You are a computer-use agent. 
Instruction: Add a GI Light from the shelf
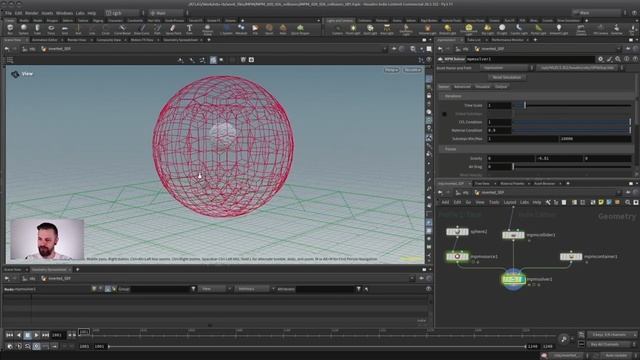(502, 29)
